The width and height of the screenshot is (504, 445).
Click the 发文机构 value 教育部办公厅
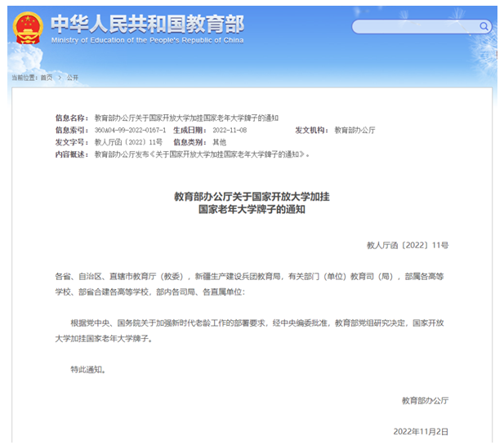355,130
